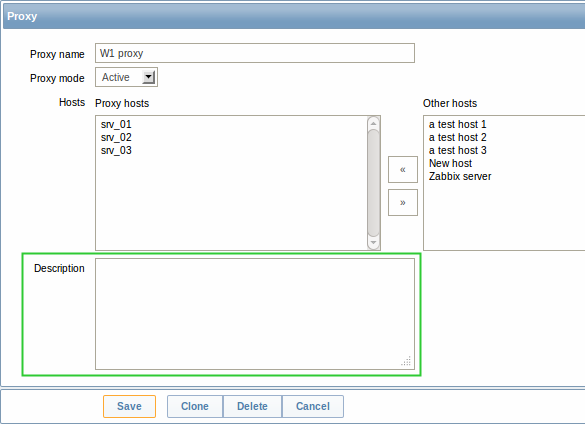Select 'New host' in Other hosts list
The image size is (585, 424).
(450, 163)
